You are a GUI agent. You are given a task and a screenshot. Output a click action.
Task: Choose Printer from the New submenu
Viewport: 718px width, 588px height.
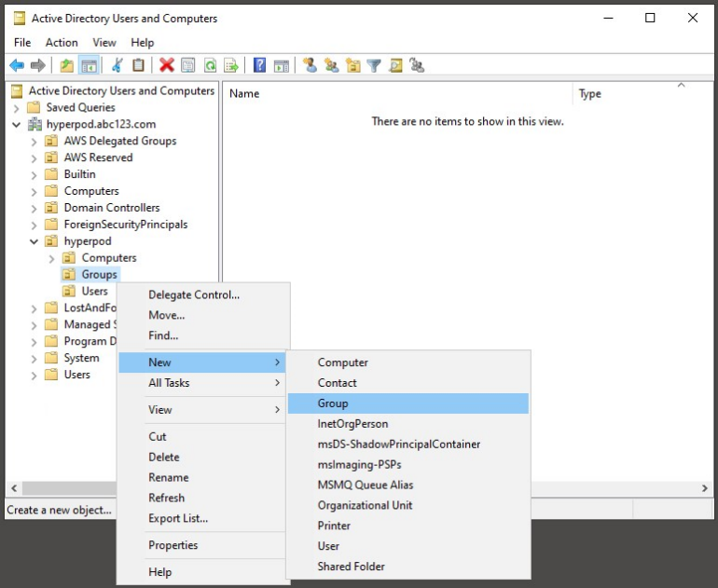(408, 526)
